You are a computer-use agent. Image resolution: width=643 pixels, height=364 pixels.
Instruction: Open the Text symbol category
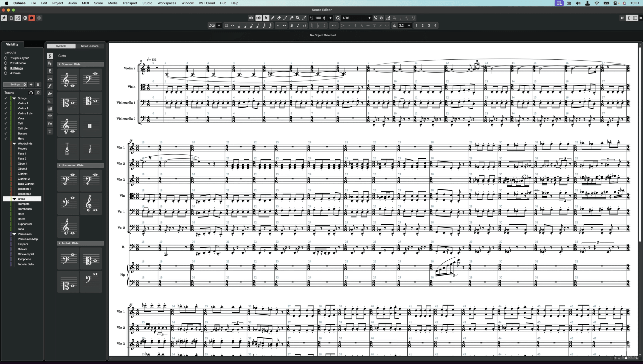pos(50,131)
